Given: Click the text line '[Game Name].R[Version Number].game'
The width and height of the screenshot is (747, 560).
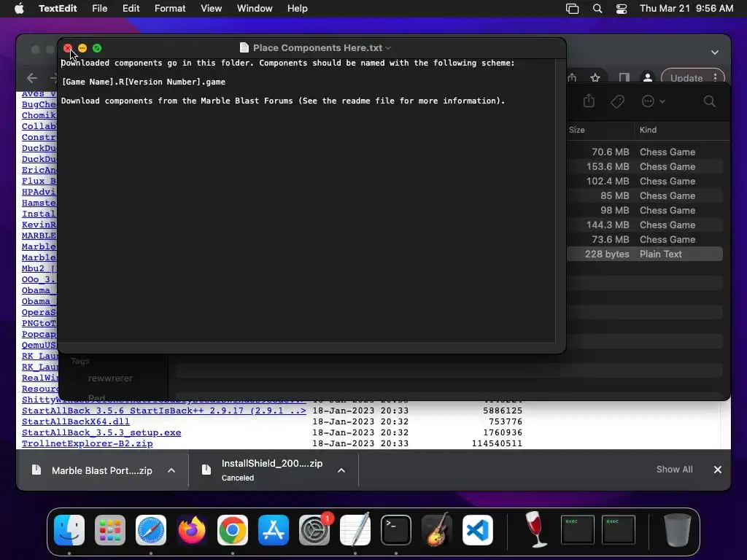Looking at the screenshot, I should 144,82.
